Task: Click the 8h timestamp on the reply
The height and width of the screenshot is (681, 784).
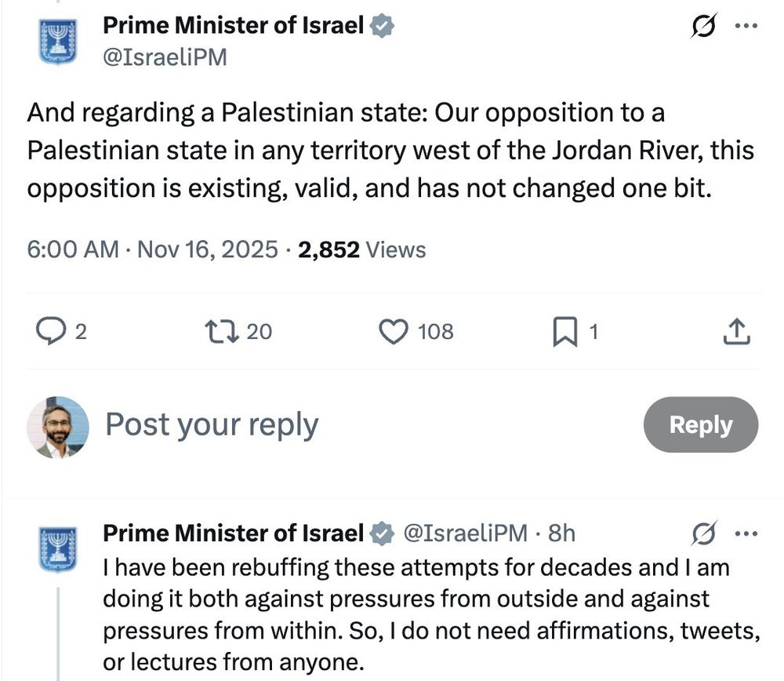Action: [x=561, y=533]
